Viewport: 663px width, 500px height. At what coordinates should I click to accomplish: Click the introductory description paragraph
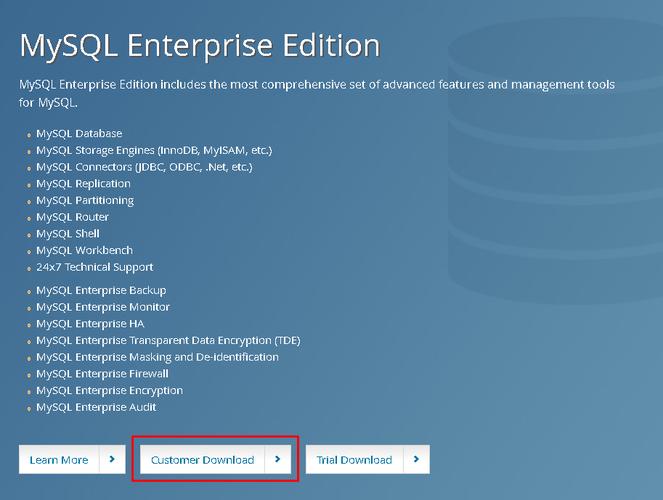pyautogui.click(x=317, y=93)
